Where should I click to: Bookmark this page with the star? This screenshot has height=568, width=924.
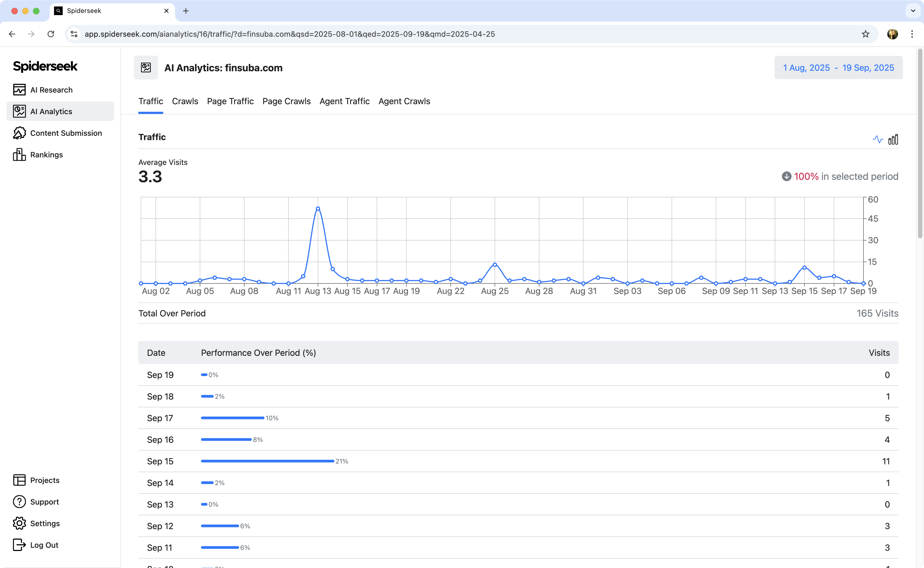866,34
